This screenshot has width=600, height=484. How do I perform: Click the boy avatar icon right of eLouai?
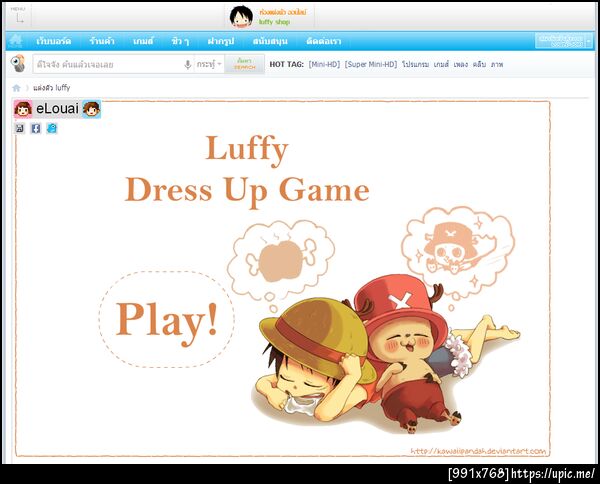tap(91, 109)
